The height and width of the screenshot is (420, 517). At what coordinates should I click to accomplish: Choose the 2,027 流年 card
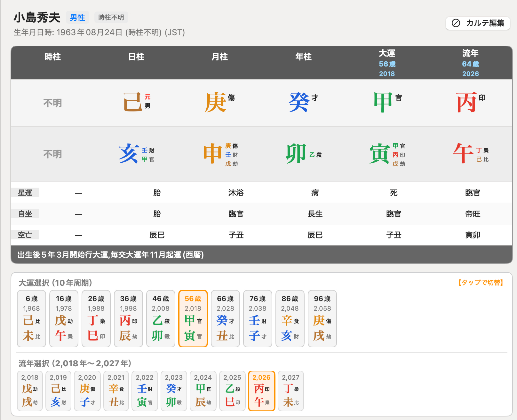[290, 391]
